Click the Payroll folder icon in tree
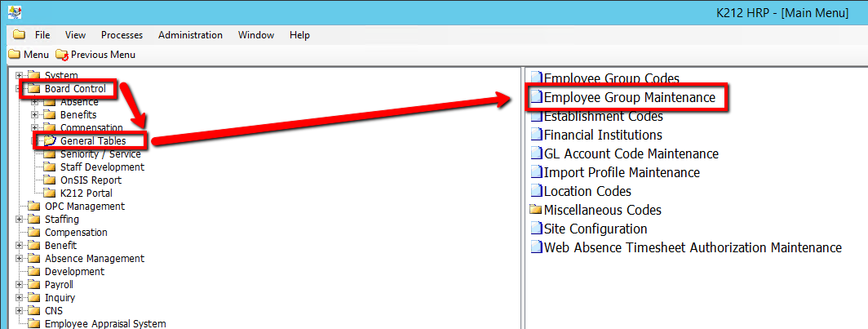This screenshot has width=868, height=329. tap(33, 285)
